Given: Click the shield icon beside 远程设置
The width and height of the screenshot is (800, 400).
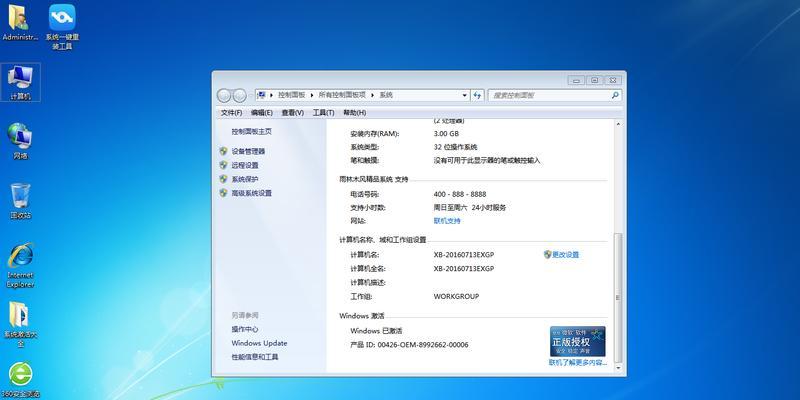Looking at the screenshot, I should coord(223,165).
